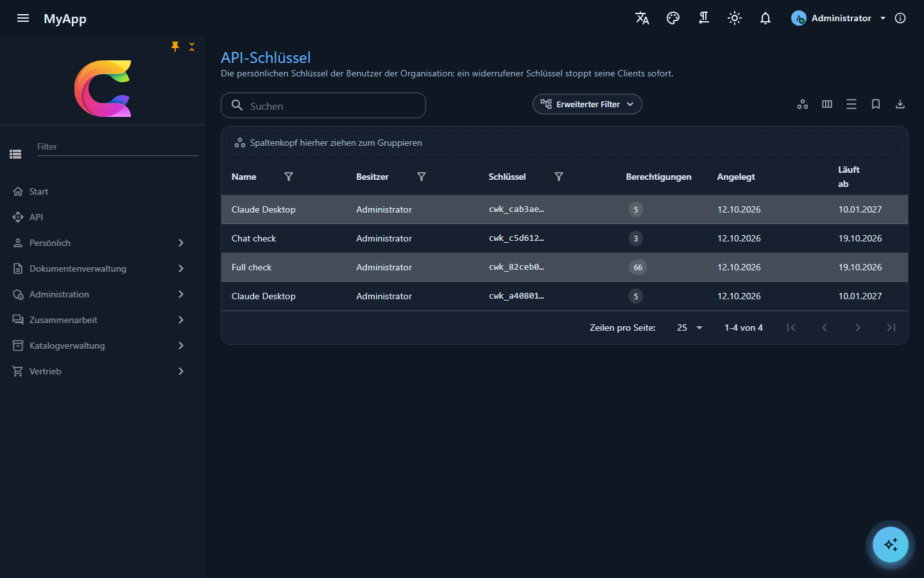Click the table grouping icon in toolbar
924x578 pixels.
click(x=803, y=104)
